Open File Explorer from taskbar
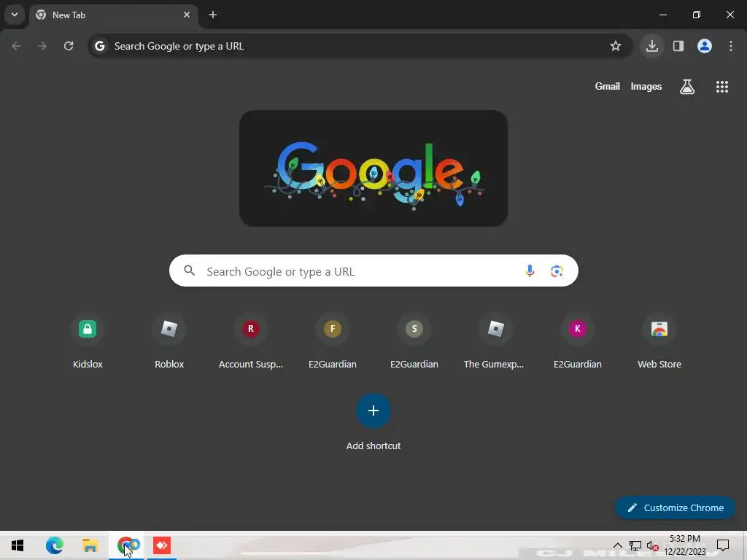The image size is (747, 560). (x=90, y=545)
